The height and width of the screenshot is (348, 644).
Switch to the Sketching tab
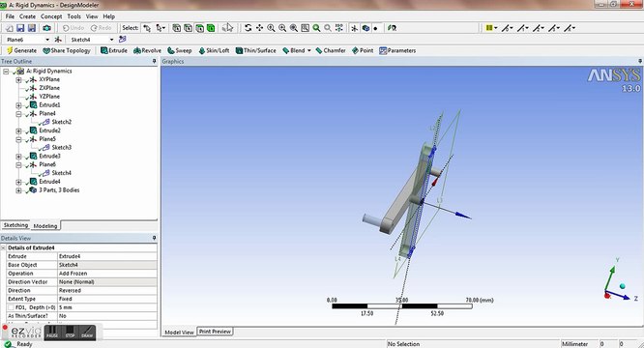[15, 225]
